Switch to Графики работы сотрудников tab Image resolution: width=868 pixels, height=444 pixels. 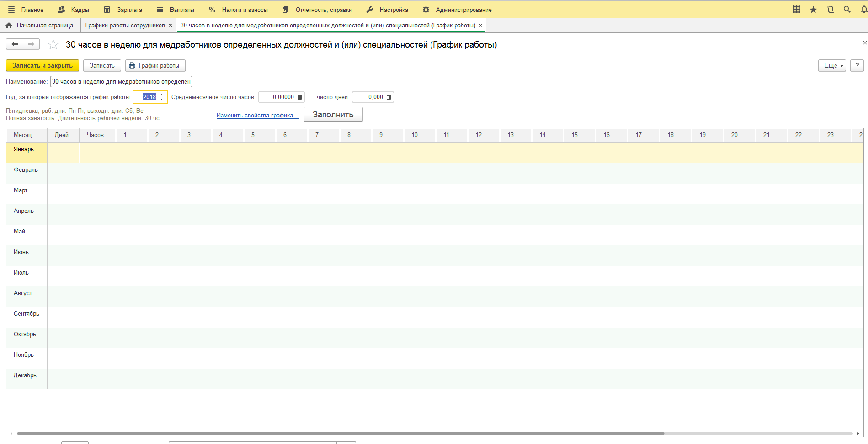pyautogui.click(x=125, y=26)
